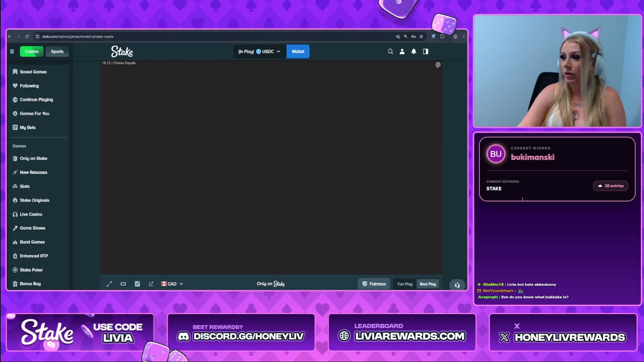Click the Stake logo in the header
Viewport: 644px width, 362px height.
[x=122, y=51]
